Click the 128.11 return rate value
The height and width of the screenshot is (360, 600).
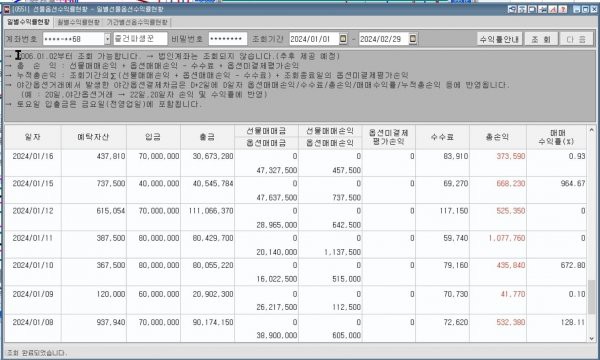(x=573, y=322)
